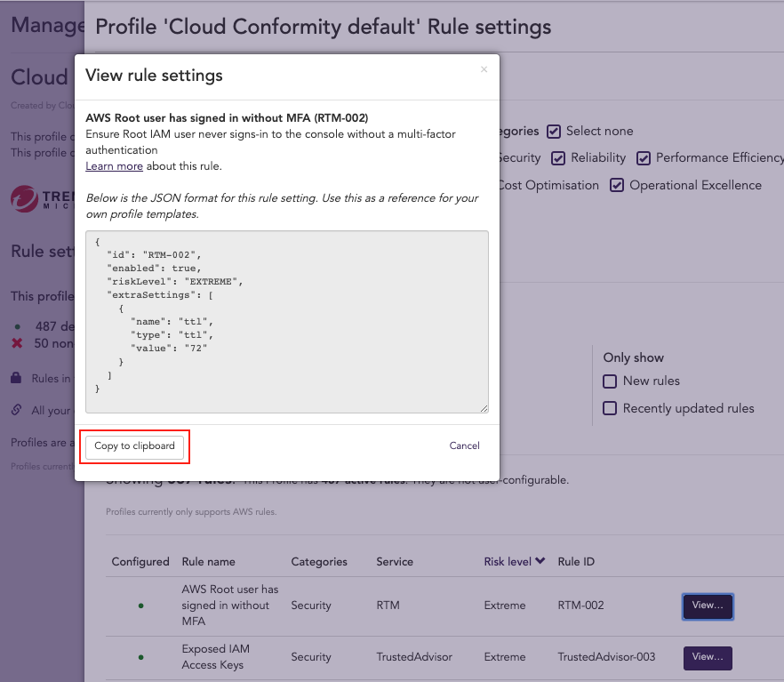784x682 pixels.
Task: Click the TrustedAdvisor-003 rule ID cell
Action: point(606,656)
